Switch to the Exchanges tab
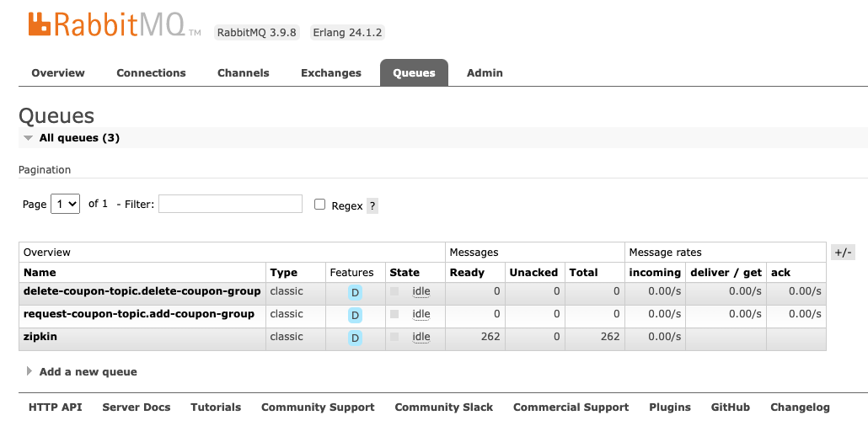Viewport: 868px width, 426px height. point(330,73)
